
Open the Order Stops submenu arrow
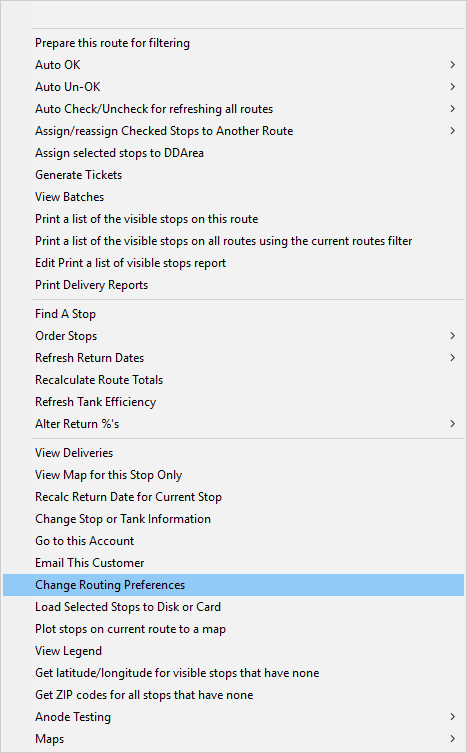point(452,336)
